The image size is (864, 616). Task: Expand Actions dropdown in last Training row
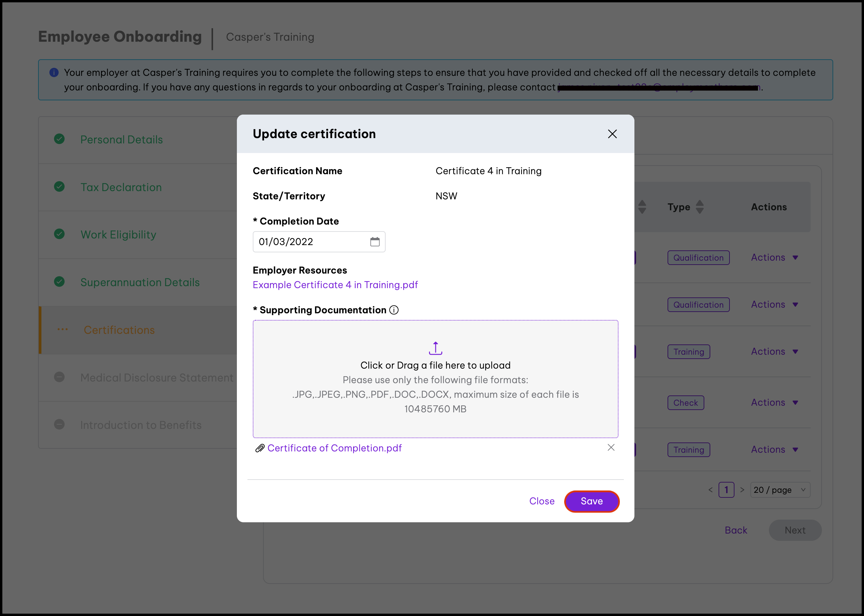tap(775, 449)
